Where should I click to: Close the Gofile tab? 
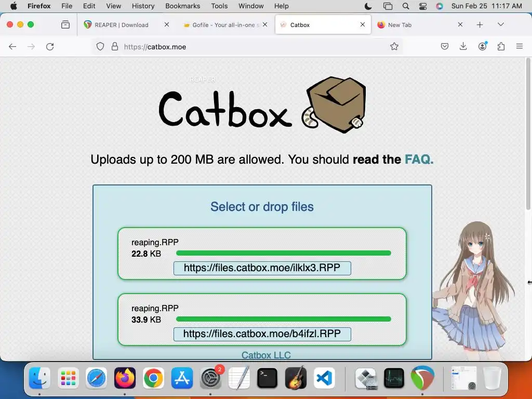265,24
